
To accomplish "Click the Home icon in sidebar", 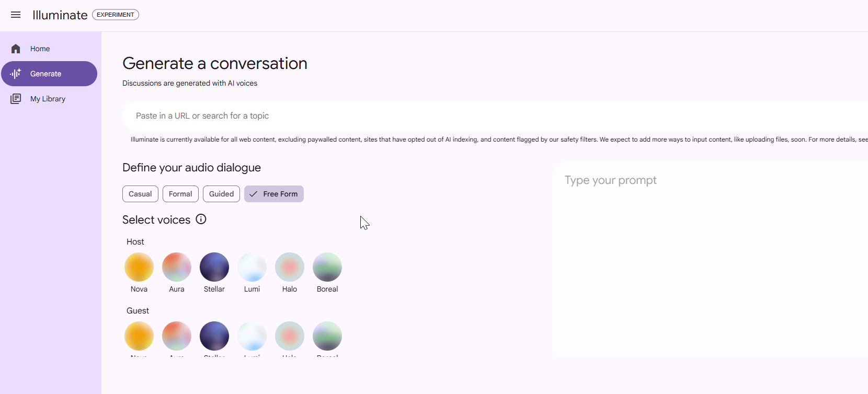I will pyautogui.click(x=16, y=49).
